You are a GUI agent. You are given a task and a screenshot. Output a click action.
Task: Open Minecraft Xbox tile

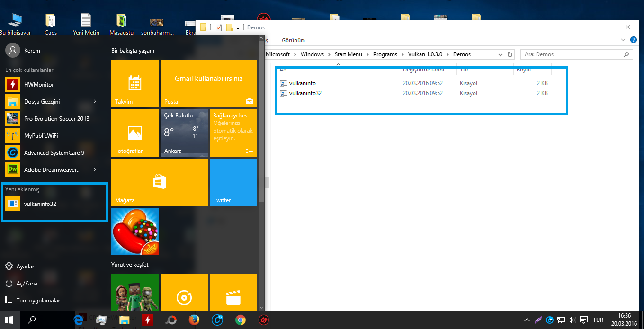pyautogui.click(x=135, y=292)
